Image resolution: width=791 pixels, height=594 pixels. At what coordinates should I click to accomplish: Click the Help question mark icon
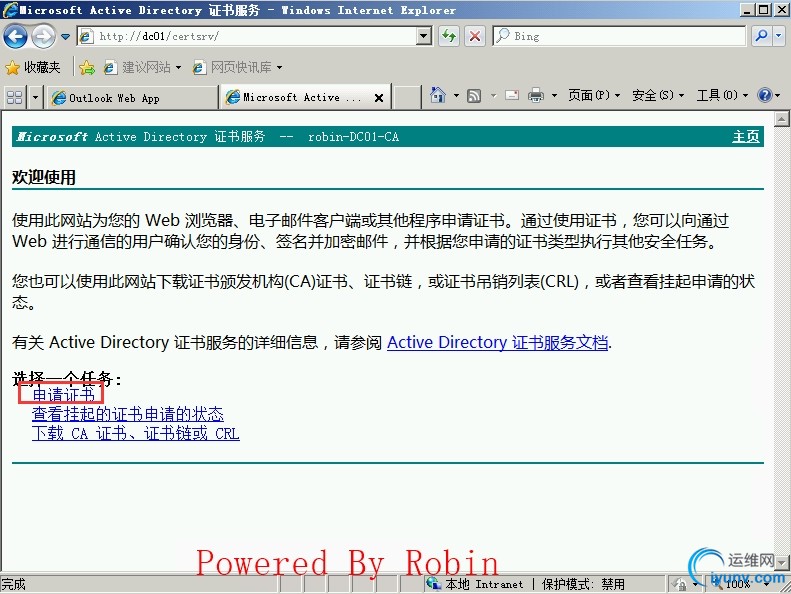point(765,95)
